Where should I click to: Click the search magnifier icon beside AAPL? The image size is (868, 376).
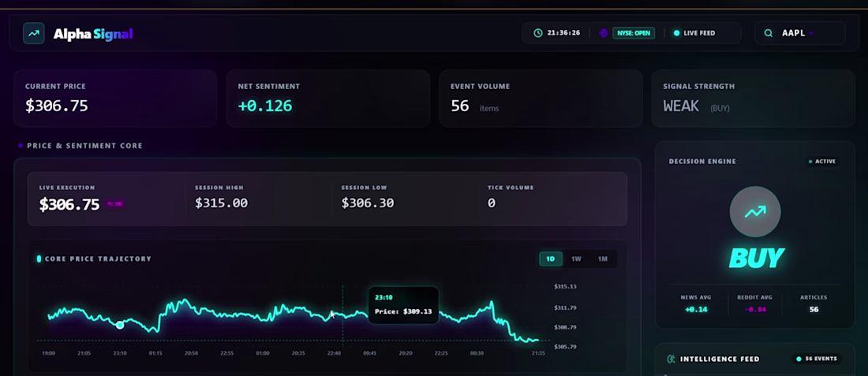click(x=769, y=33)
